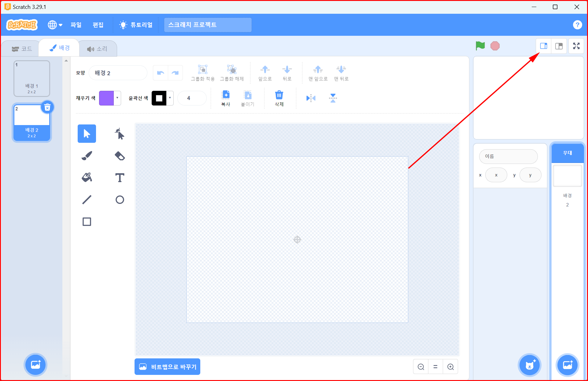Screen dimensions: 588x381
Task: Select the Fill bucket tool
Action: 87,178
